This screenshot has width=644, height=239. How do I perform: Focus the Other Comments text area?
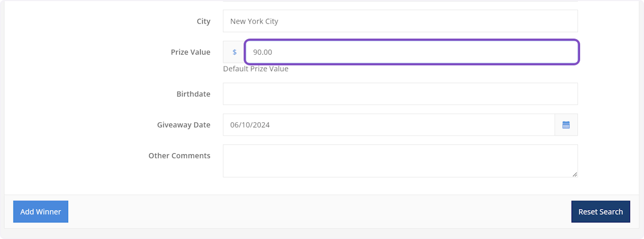point(400,160)
